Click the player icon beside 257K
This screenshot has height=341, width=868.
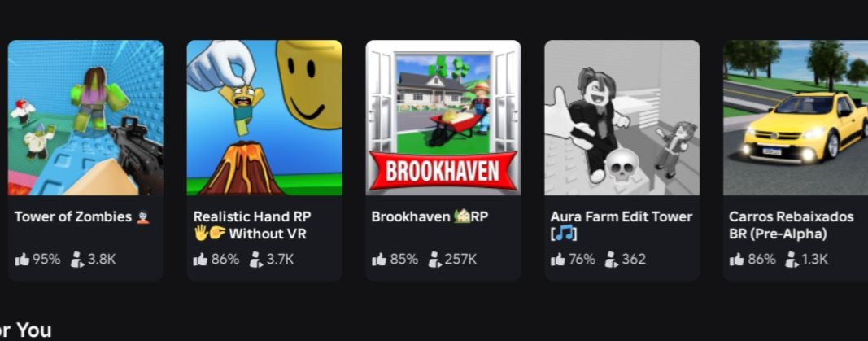point(435,259)
